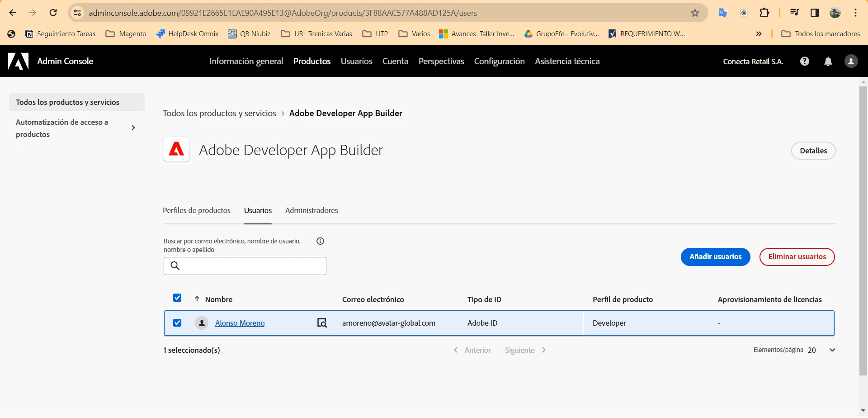Open the media control icon in the toolbar
Image resolution: width=868 pixels, height=418 pixels.
[794, 13]
